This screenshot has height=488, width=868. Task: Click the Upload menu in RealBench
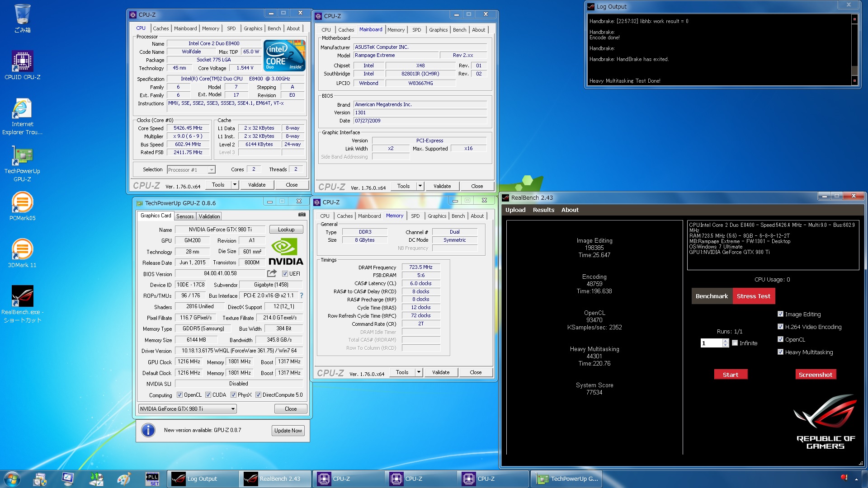515,210
